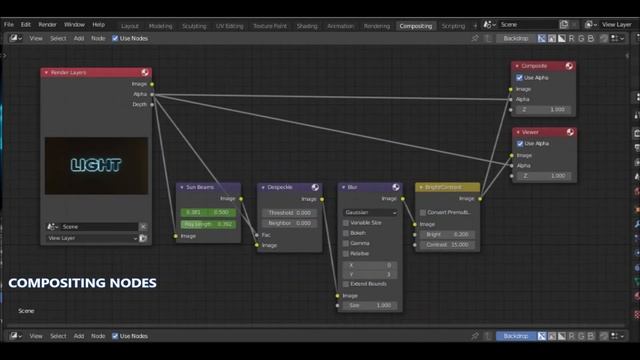Switch to the Animation workspace tab

tap(340, 26)
